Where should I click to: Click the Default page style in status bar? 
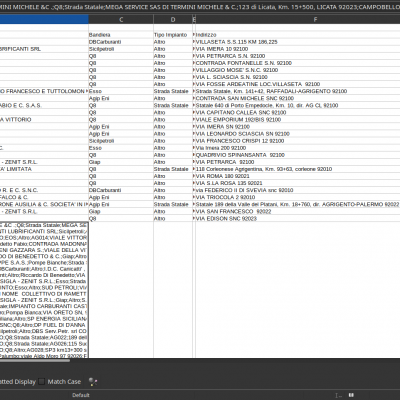click(81, 395)
